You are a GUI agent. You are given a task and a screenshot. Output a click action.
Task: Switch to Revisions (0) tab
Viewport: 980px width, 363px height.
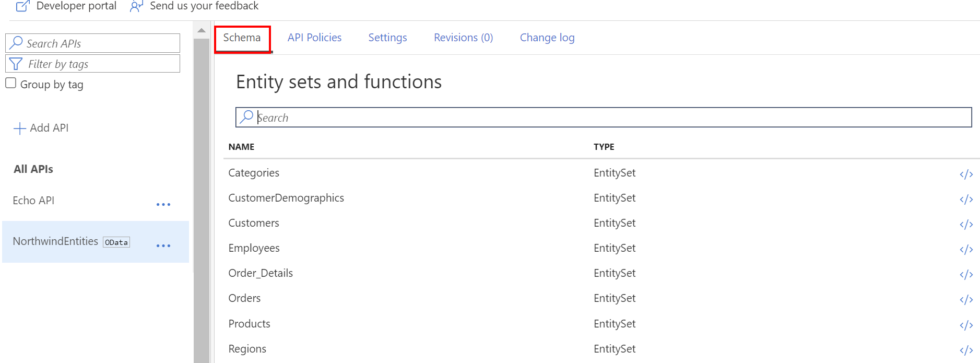click(463, 38)
